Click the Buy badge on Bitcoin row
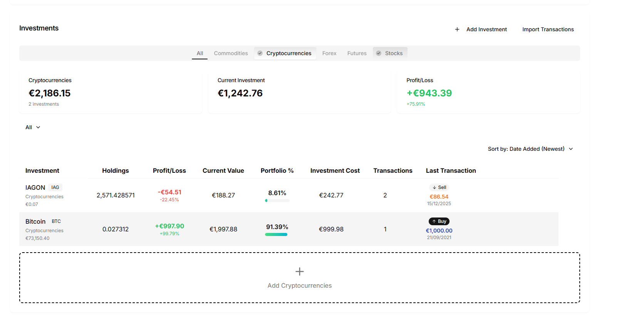This screenshot has height=317, width=644. pos(439,221)
